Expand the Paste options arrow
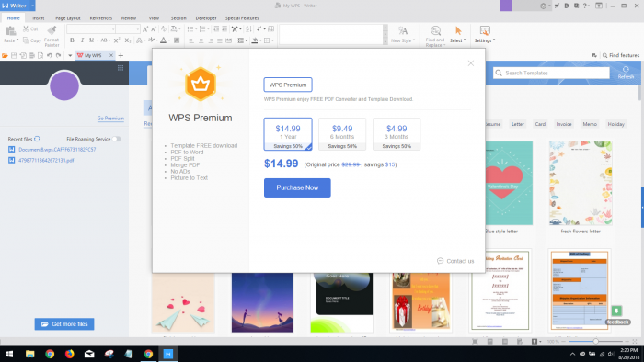The image size is (644, 362). click(x=17, y=40)
